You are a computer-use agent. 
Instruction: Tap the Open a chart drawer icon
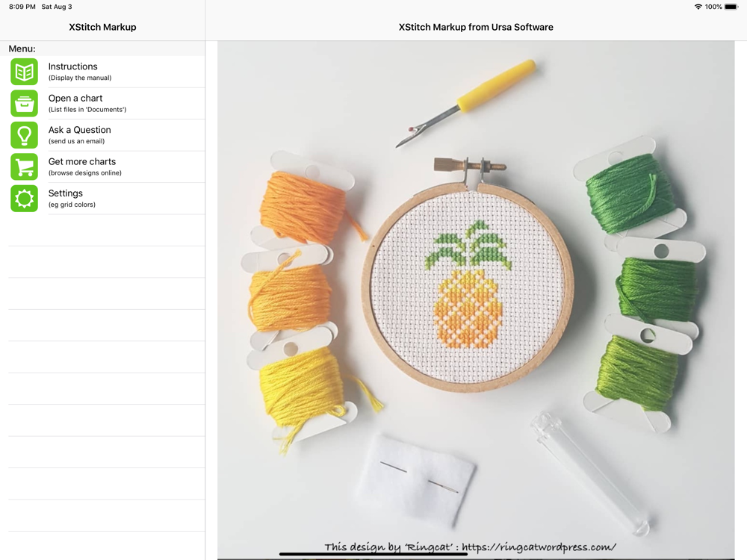click(x=25, y=103)
